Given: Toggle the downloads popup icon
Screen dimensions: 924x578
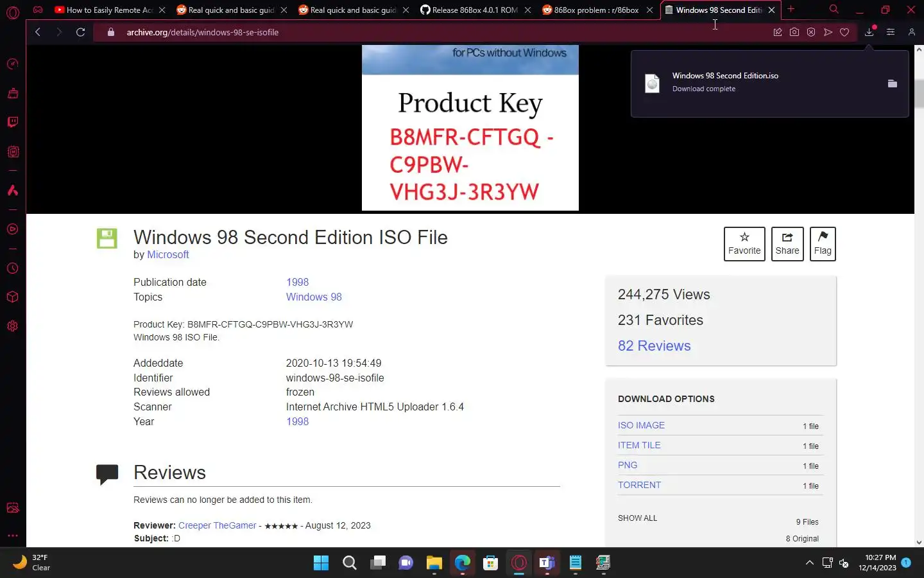Looking at the screenshot, I should (869, 32).
